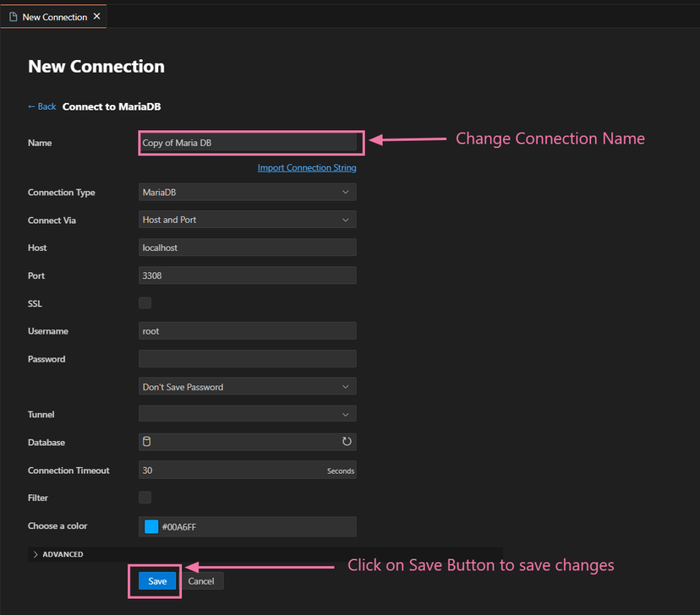Go back using the Back link
This screenshot has width=700, height=615.
pyautogui.click(x=42, y=106)
